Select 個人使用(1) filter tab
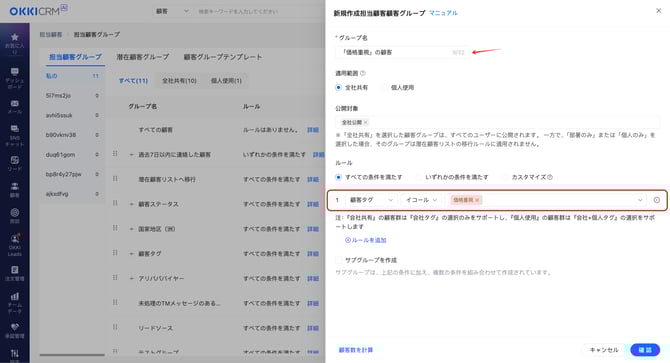 226,81
